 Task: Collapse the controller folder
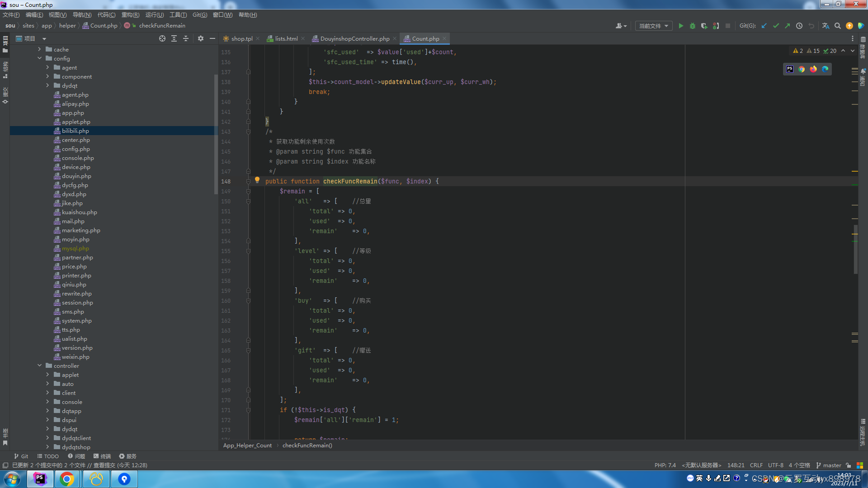pyautogui.click(x=39, y=366)
